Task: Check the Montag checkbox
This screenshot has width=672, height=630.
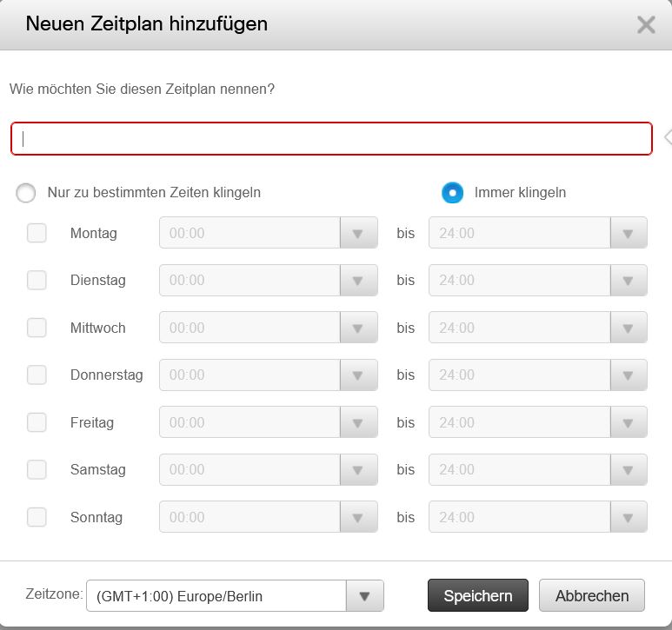Action: pyautogui.click(x=37, y=233)
